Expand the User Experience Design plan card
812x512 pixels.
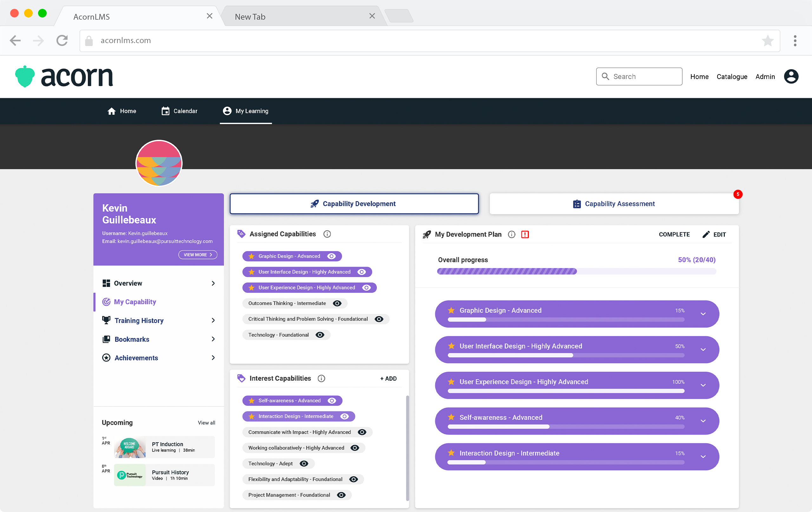(x=703, y=385)
